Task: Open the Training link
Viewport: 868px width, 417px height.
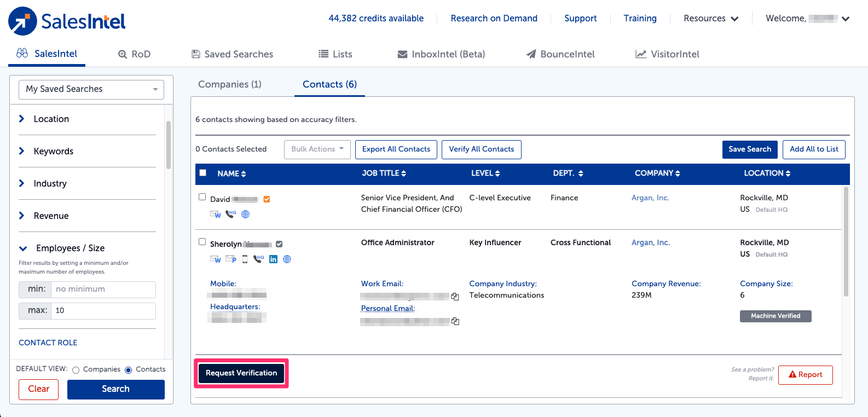Action: point(640,19)
